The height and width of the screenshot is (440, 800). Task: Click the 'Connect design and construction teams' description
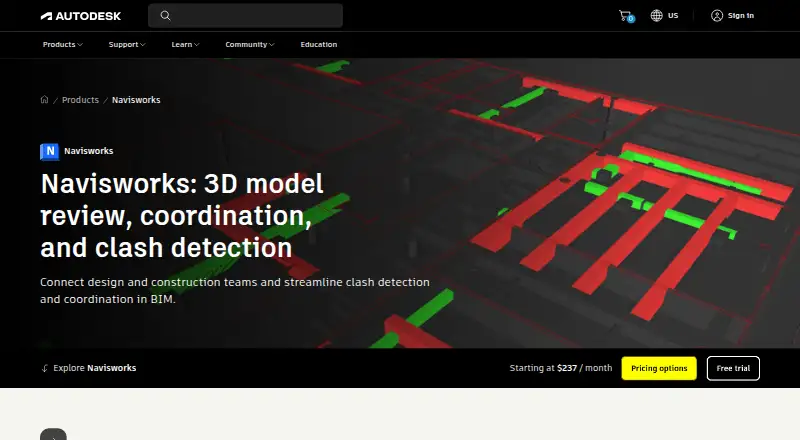235,290
